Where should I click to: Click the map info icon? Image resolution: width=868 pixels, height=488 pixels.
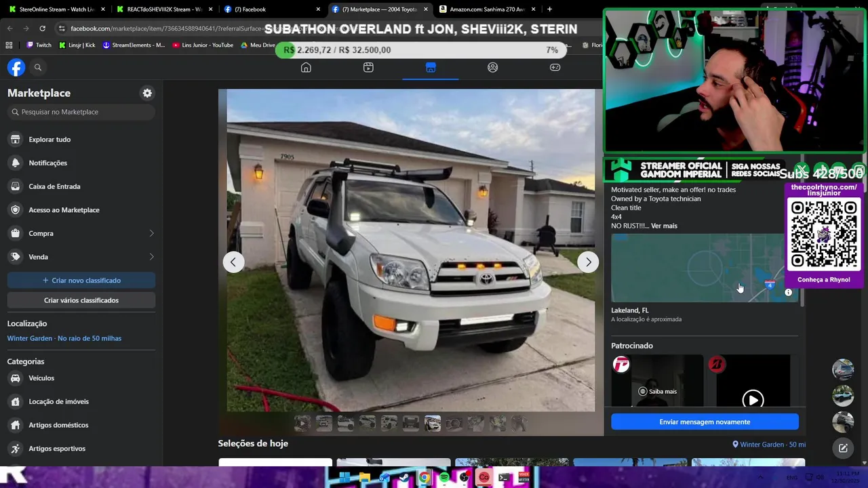tap(788, 292)
